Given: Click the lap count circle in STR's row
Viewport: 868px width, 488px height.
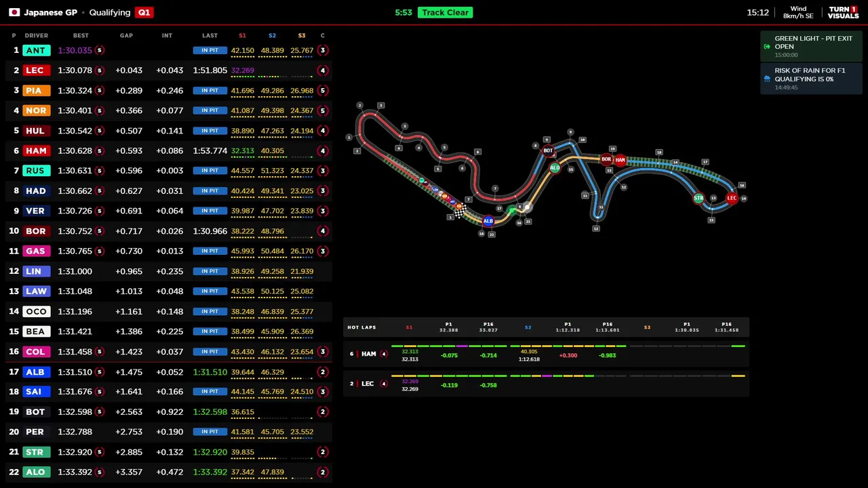Looking at the screenshot, I should [323, 451].
